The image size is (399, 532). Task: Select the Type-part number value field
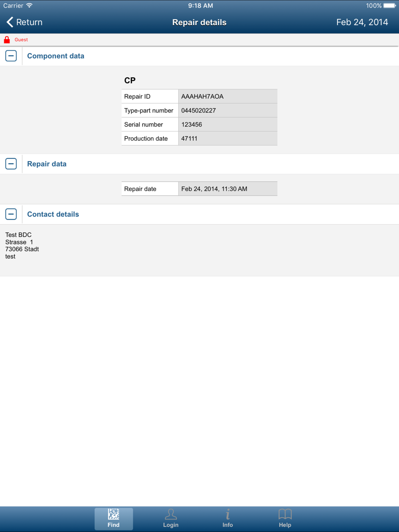click(228, 110)
